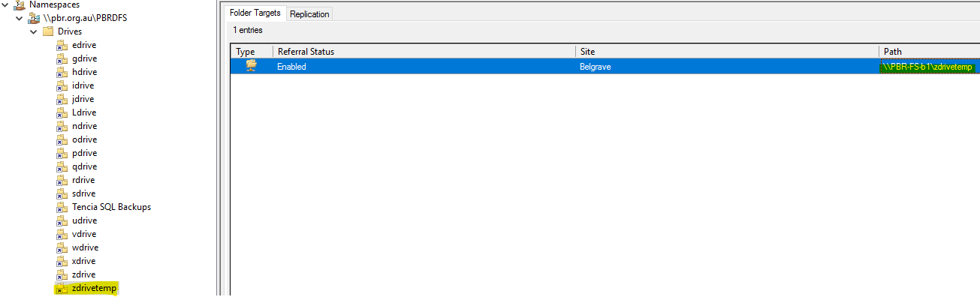
Task: Collapse the \\pbr.org.au\PBRDFS namespace
Action: click(19, 18)
